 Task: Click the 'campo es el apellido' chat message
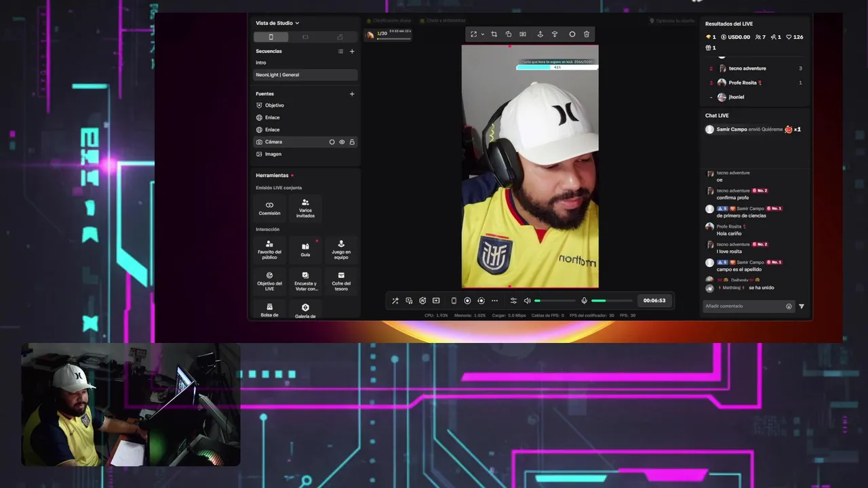point(738,270)
